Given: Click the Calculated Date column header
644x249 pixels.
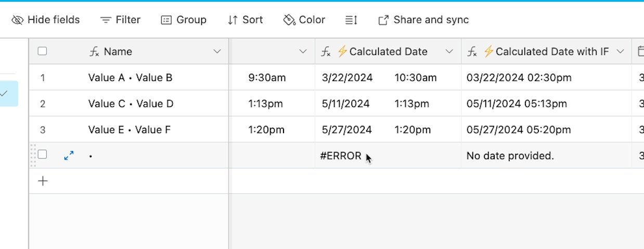Looking at the screenshot, I should pyautogui.click(x=388, y=52).
